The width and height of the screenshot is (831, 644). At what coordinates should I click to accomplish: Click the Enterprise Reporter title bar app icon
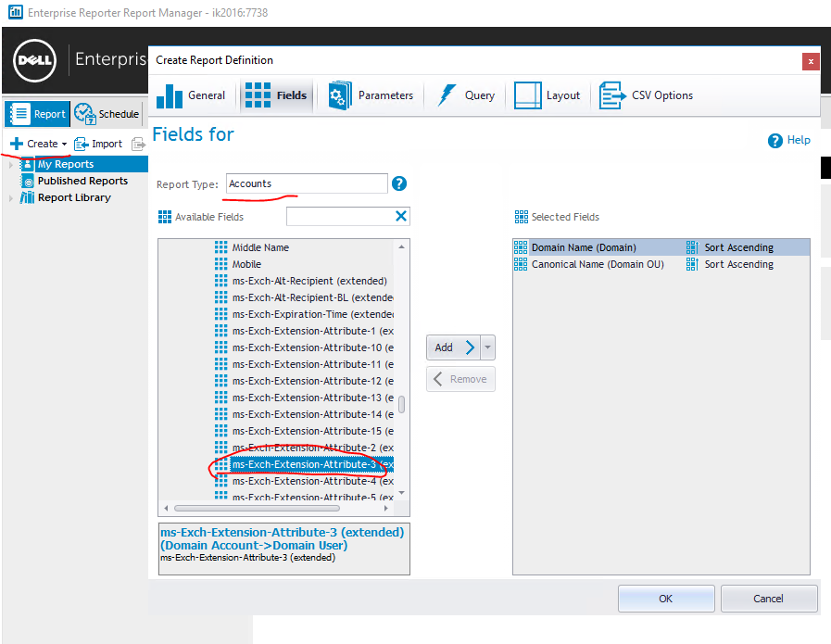tap(16, 12)
